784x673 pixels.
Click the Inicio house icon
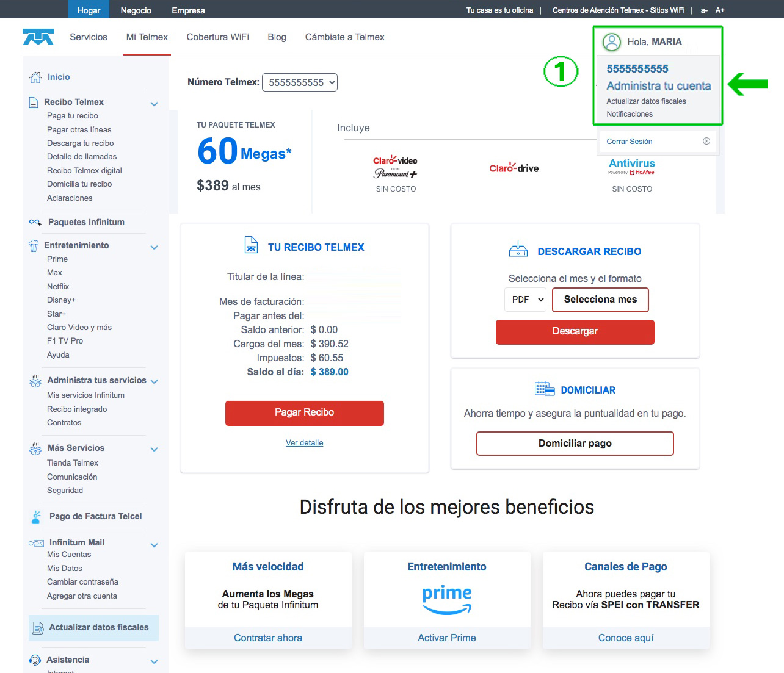click(35, 77)
